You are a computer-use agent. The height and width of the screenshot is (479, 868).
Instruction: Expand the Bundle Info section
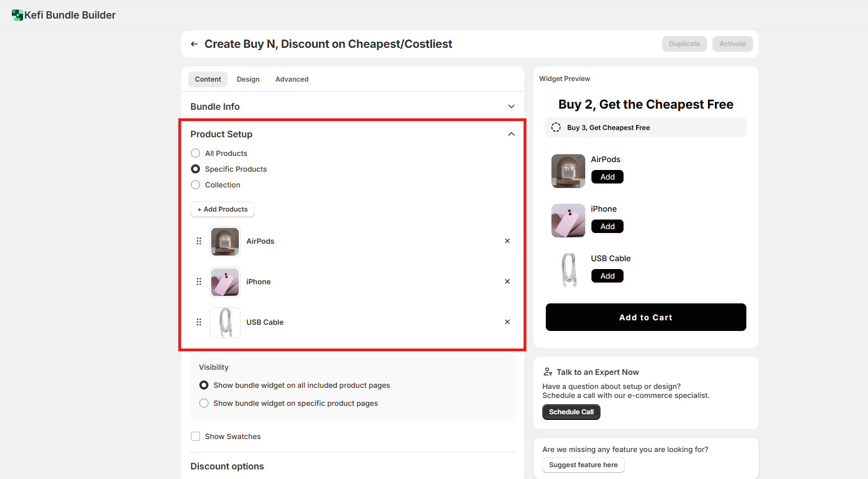[511, 106]
